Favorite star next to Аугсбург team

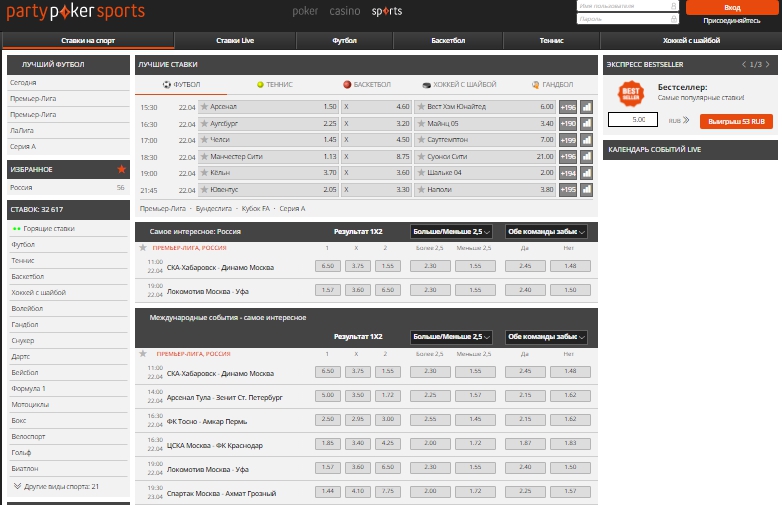tap(204, 123)
